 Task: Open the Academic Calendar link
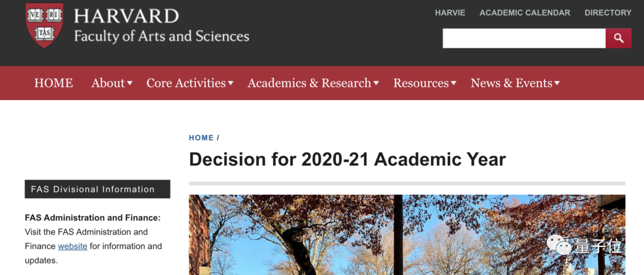tap(525, 12)
